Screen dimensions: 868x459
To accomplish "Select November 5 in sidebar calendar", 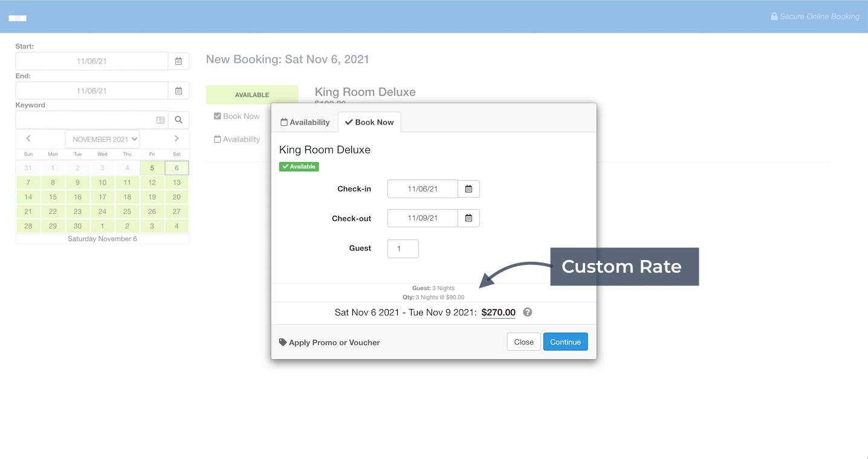I will pyautogui.click(x=152, y=168).
